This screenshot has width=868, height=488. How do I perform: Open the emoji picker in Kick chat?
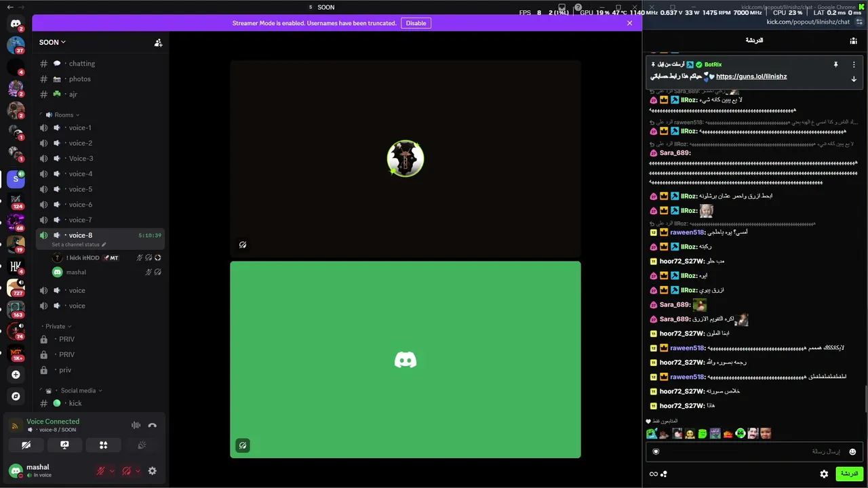[852, 452]
